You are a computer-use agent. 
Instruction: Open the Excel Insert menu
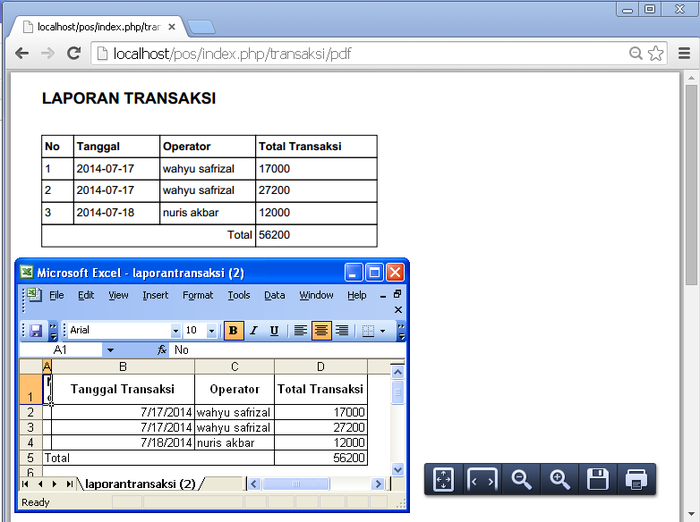[155, 295]
